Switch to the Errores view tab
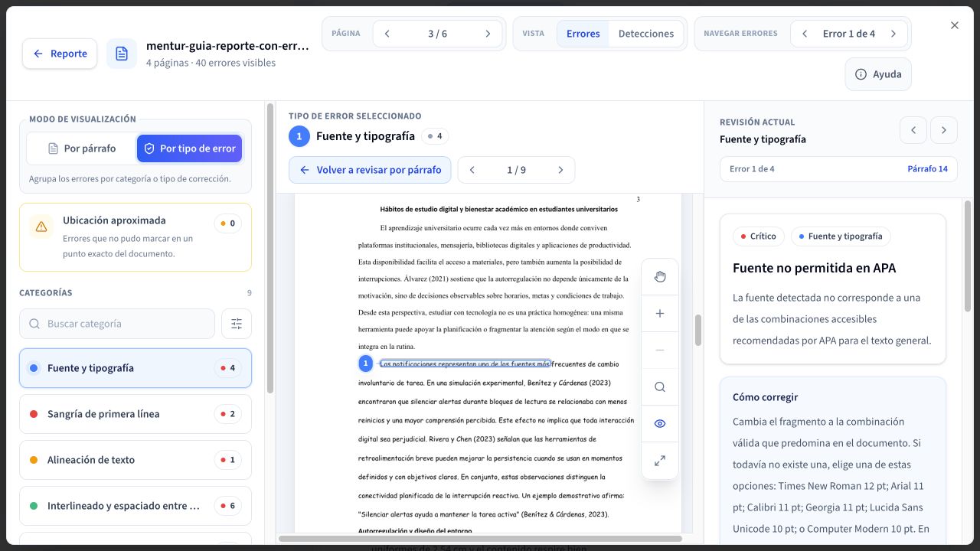The height and width of the screenshot is (551, 980). tap(583, 34)
